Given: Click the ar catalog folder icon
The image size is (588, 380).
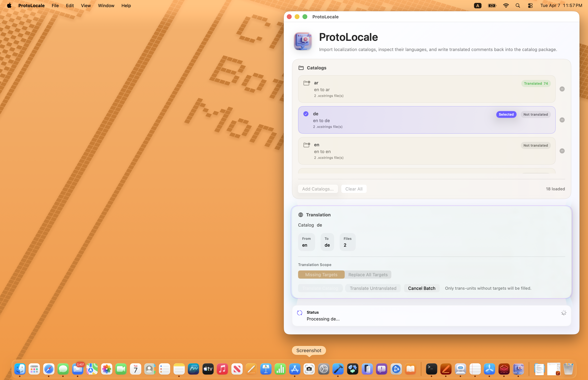Looking at the screenshot, I should (x=306, y=83).
